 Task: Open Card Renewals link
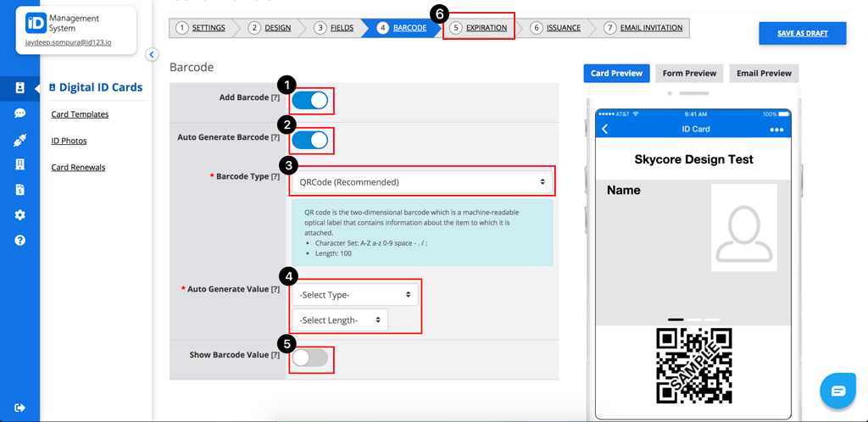(x=78, y=167)
